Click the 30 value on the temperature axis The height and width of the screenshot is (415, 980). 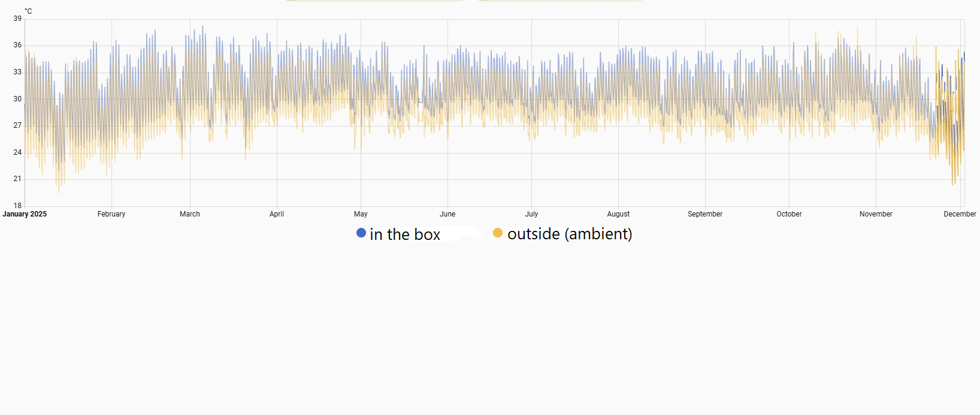tap(17, 99)
